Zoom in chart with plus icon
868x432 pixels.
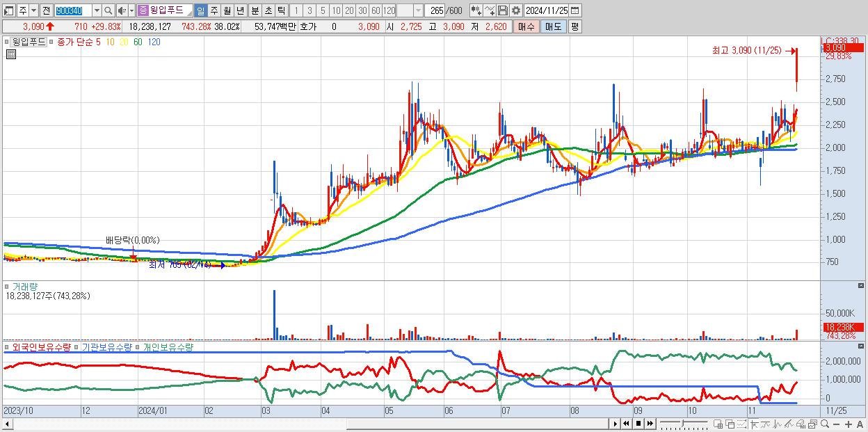coord(848,424)
